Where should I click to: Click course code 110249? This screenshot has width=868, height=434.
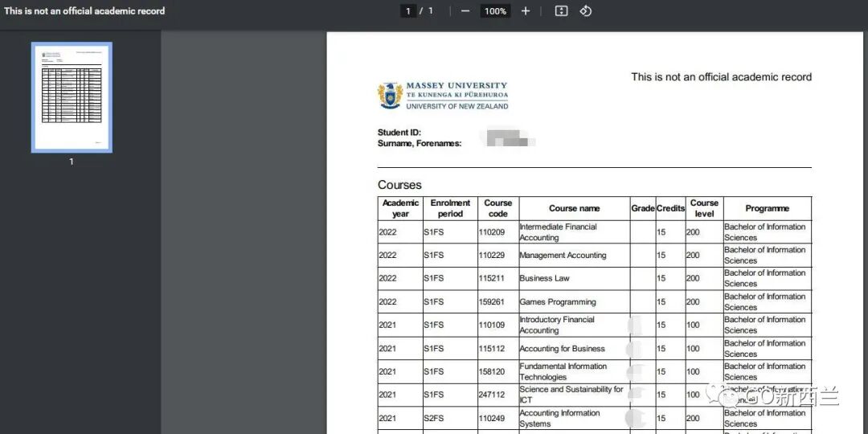pos(492,419)
